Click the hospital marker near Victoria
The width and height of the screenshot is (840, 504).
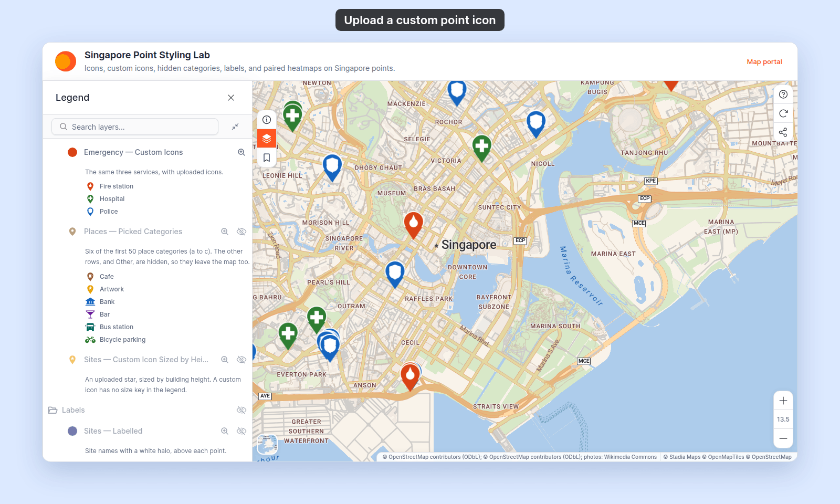482,148
